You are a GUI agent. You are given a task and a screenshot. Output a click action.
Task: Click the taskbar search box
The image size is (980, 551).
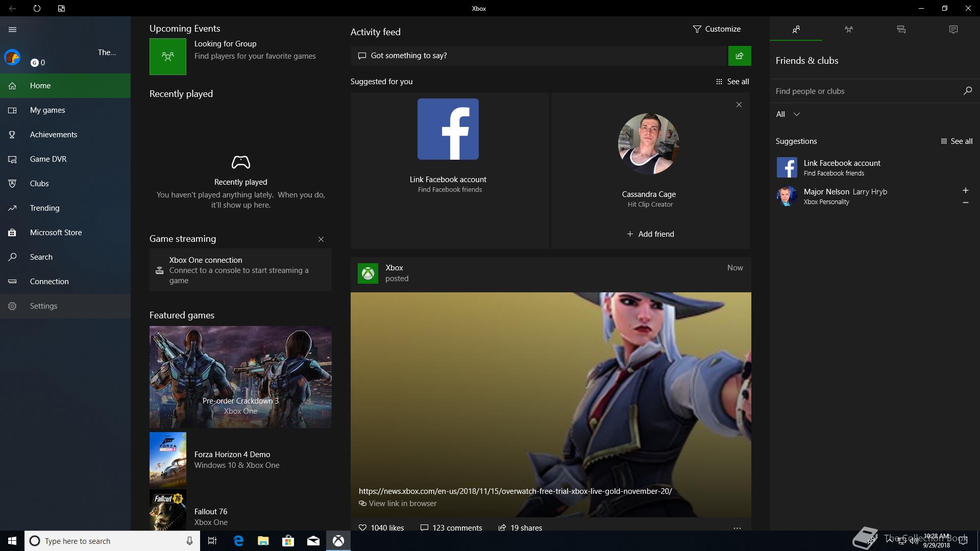[x=111, y=541]
